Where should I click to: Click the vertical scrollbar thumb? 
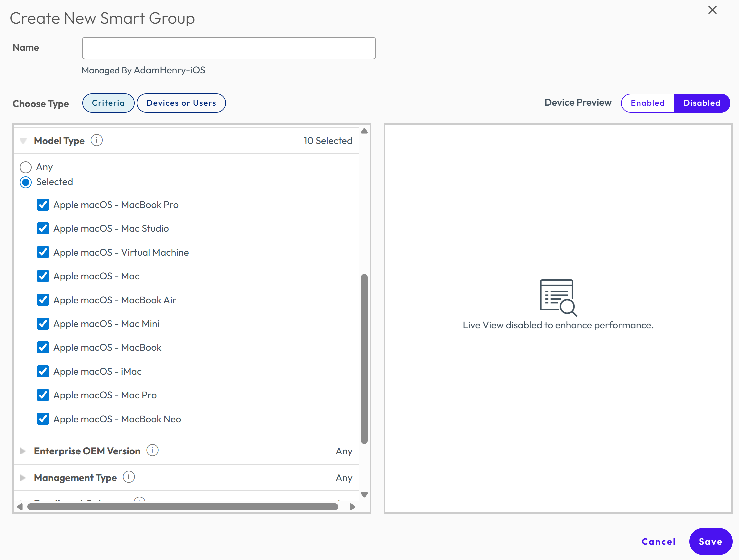pos(364,359)
